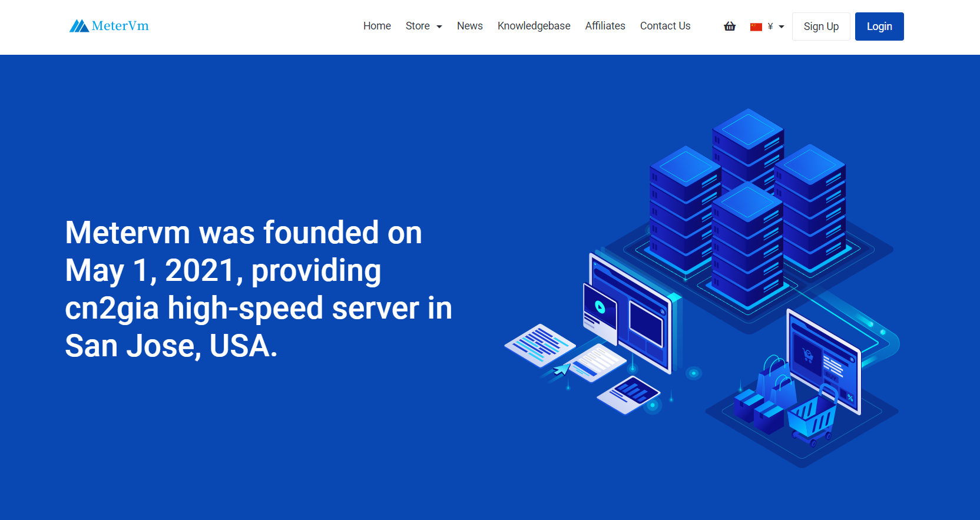Image resolution: width=980 pixels, height=520 pixels.
Task: Click the Sign Up button
Action: coord(821,27)
